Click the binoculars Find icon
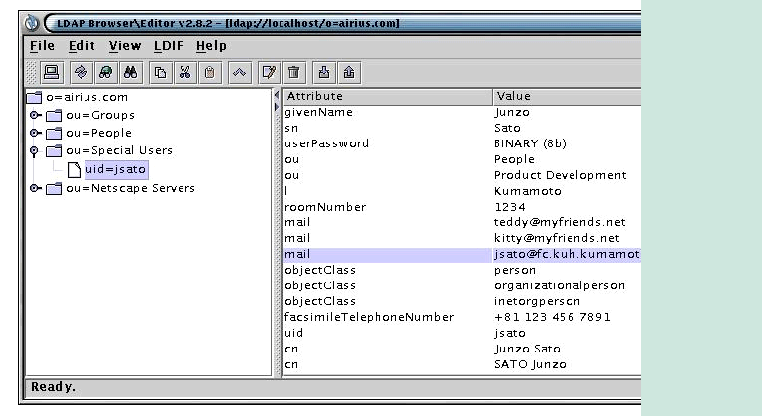 point(130,73)
